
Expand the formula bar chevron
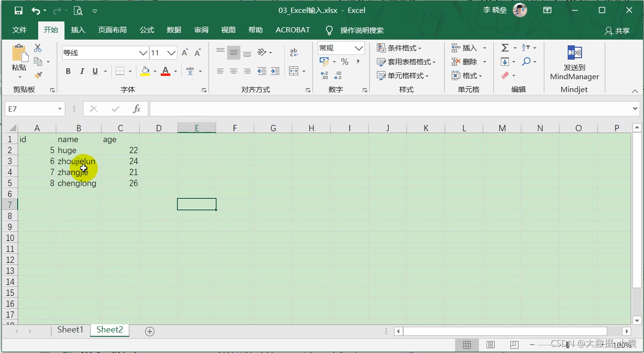pyautogui.click(x=635, y=109)
